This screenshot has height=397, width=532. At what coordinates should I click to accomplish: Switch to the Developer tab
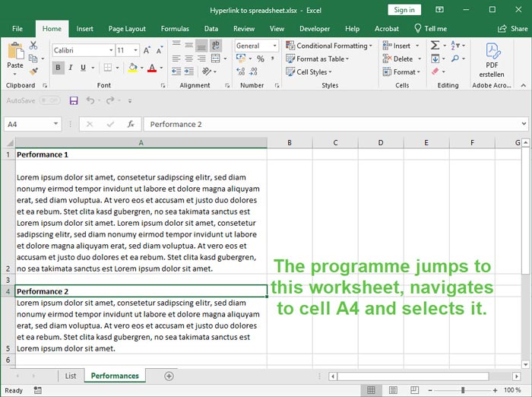(315, 29)
